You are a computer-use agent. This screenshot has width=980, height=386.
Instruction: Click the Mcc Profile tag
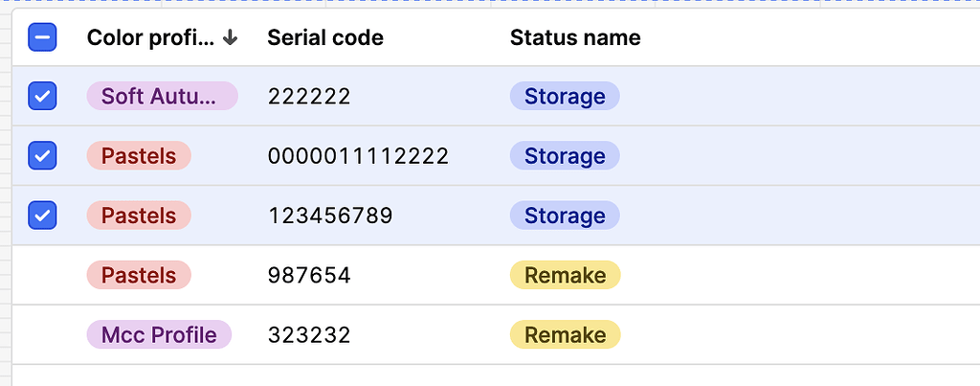tap(159, 334)
